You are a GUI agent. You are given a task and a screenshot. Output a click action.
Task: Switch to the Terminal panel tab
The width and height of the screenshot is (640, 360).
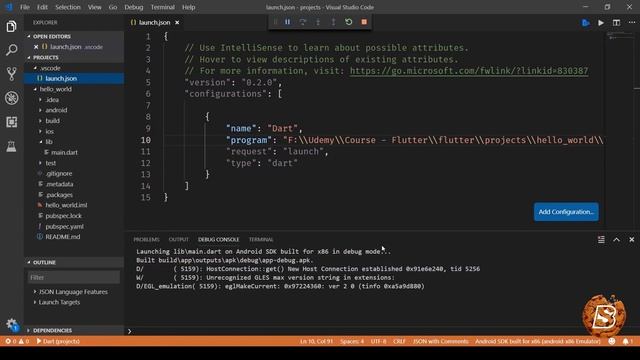click(261, 240)
